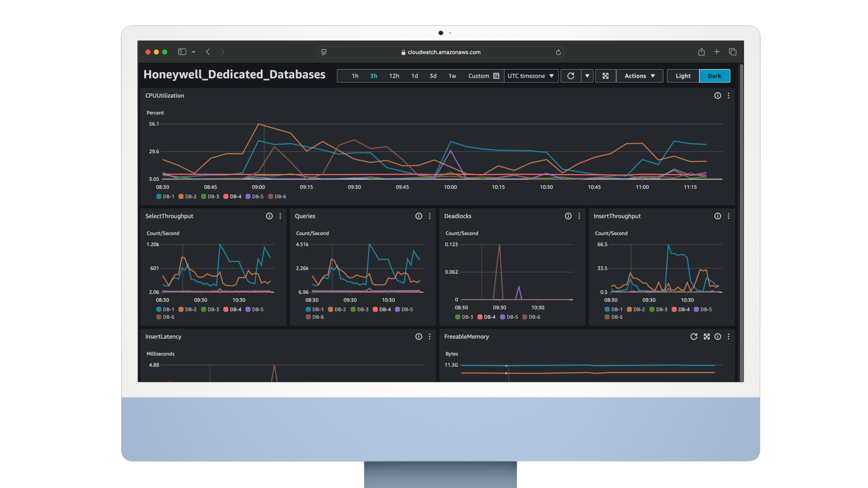Screen dimensions: 868x488
Task: Expand auto-refresh interval options arrow
Action: (x=587, y=76)
